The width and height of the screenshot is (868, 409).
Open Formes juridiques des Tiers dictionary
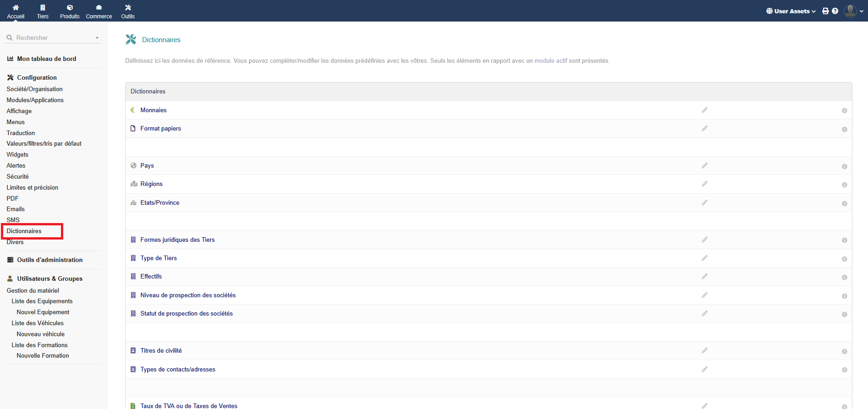click(177, 240)
